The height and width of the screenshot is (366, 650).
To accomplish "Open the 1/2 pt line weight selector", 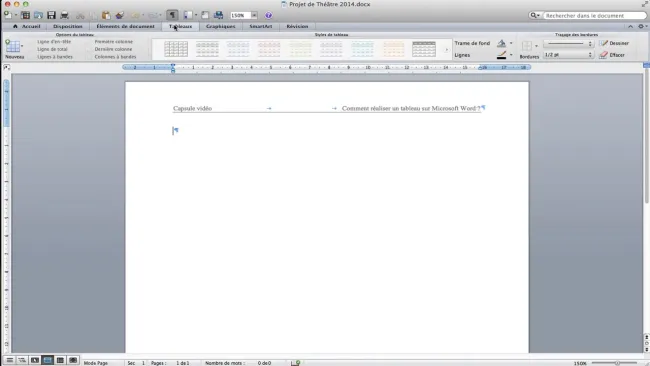I will click(x=568, y=55).
